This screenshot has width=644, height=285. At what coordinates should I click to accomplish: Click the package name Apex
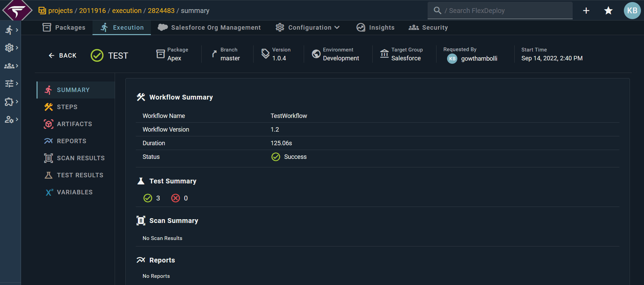pos(174,58)
